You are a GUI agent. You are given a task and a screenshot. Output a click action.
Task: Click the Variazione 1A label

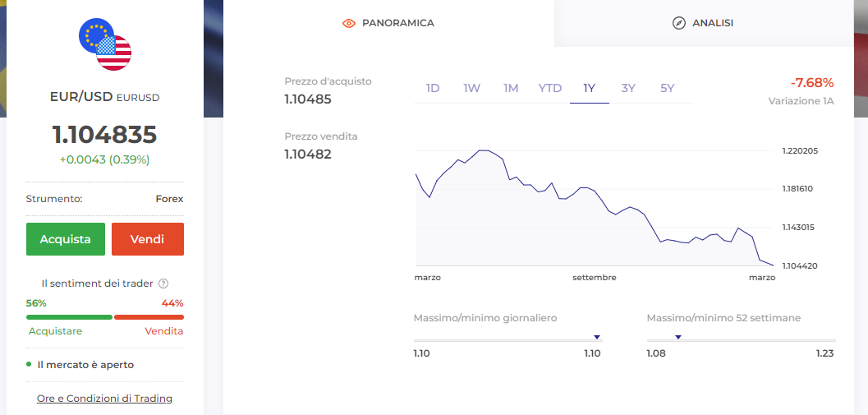click(801, 101)
